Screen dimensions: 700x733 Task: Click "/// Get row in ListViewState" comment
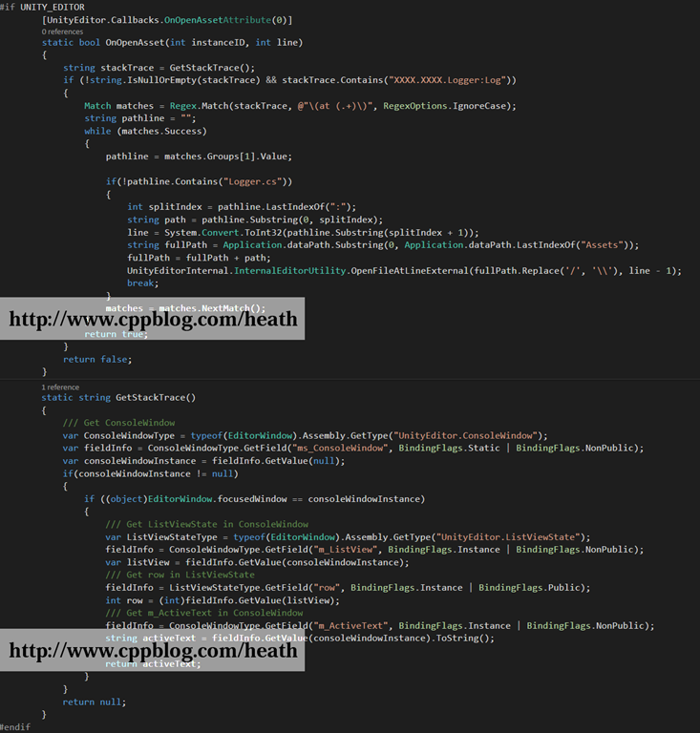pyautogui.click(x=180, y=575)
